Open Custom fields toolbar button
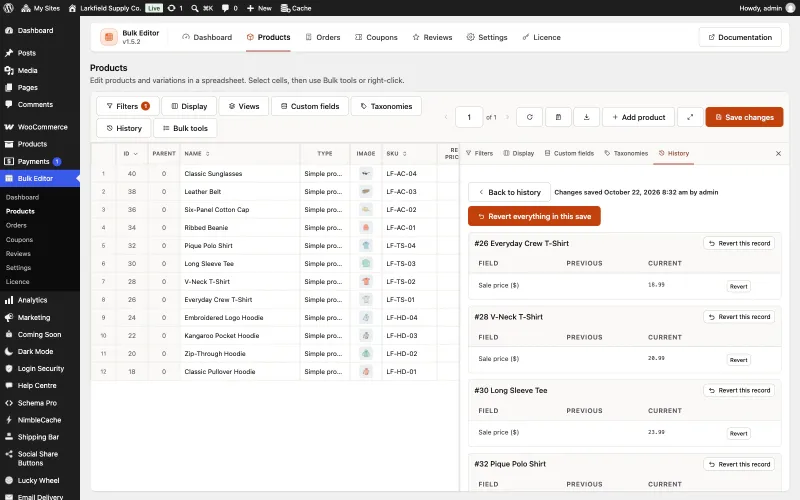This screenshot has height=500, width=800. pos(310,106)
